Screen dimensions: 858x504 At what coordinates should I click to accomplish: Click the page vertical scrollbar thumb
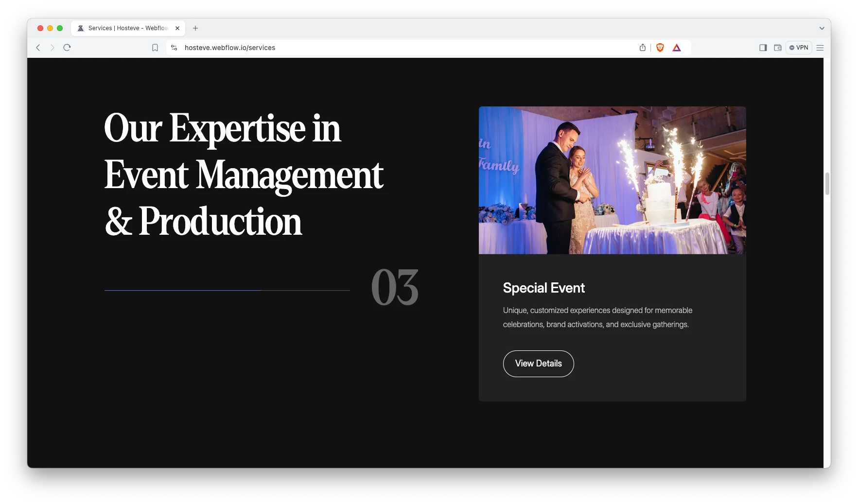[827, 184]
